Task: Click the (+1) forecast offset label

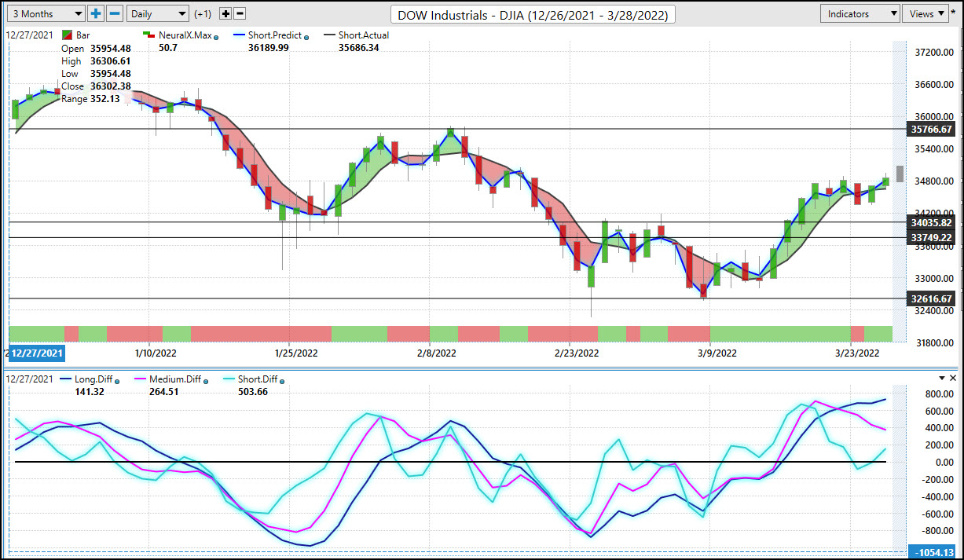Action: pos(203,14)
